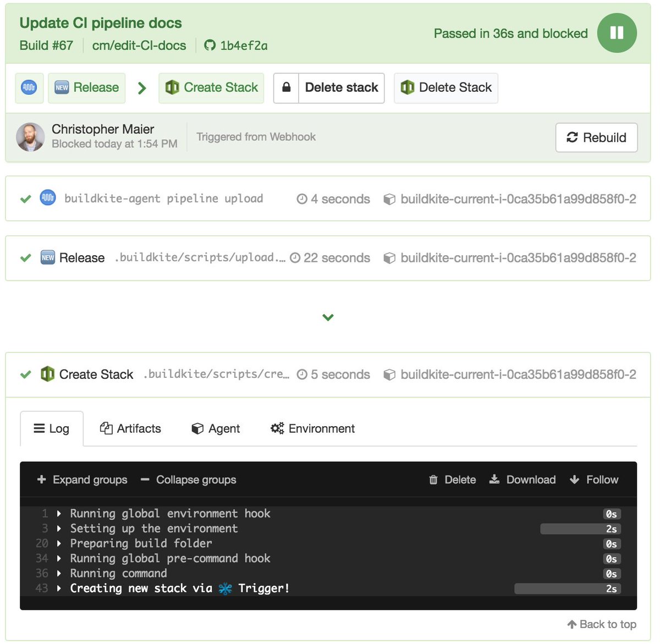Viewport: 660px width, 644px height.
Task: Click the clock icon next to 5 seconds
Action: (301, 375)
